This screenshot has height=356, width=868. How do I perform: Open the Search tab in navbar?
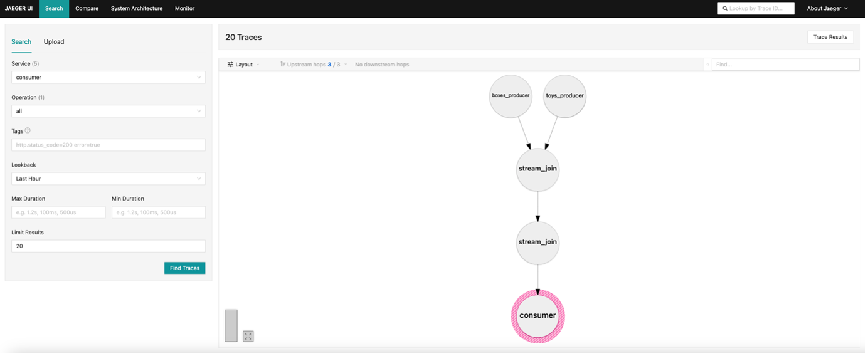(54, 8)
